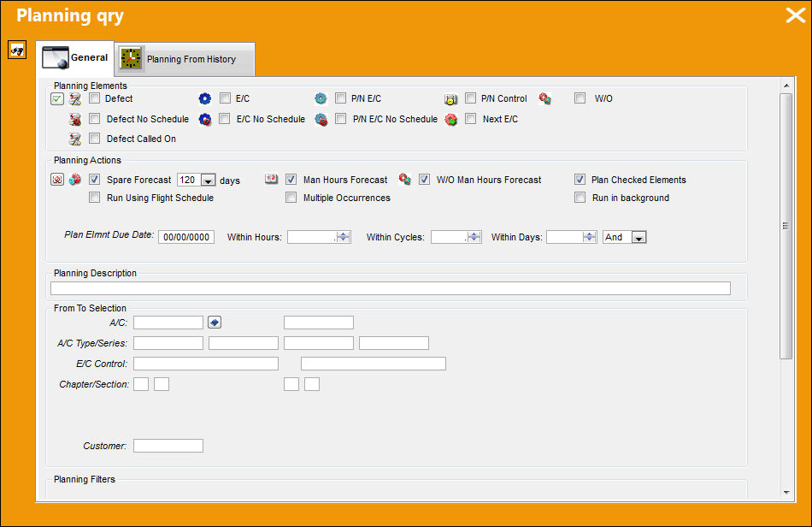This screenshot has width=812, height=527.
Task: Open the Spare Forecast days dropdown
Action: point(209,180)
